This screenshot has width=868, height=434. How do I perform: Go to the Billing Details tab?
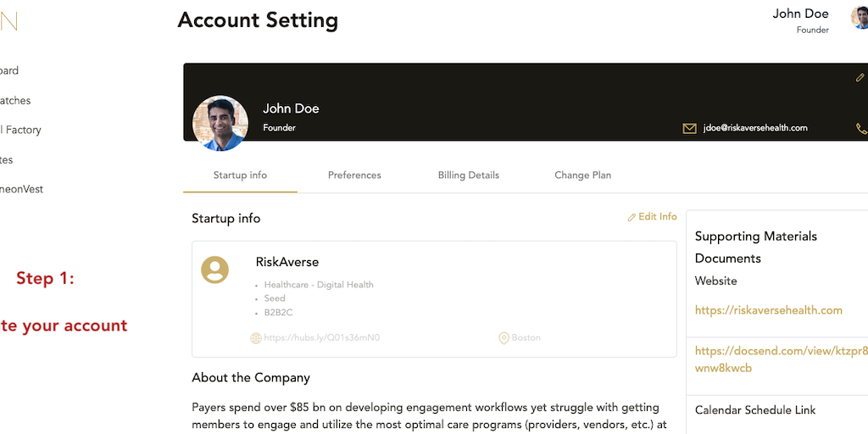point(468,175)
